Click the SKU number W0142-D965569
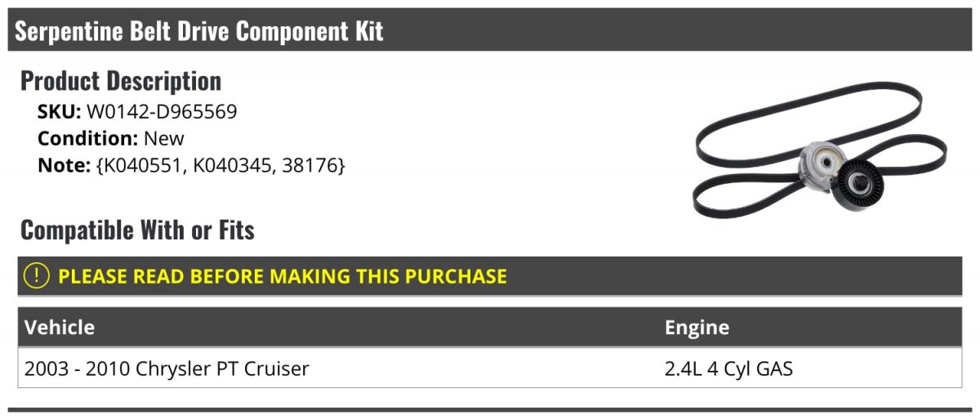This screenshot has height=420, width=980. pyautogui.click(x=162, y=111)
